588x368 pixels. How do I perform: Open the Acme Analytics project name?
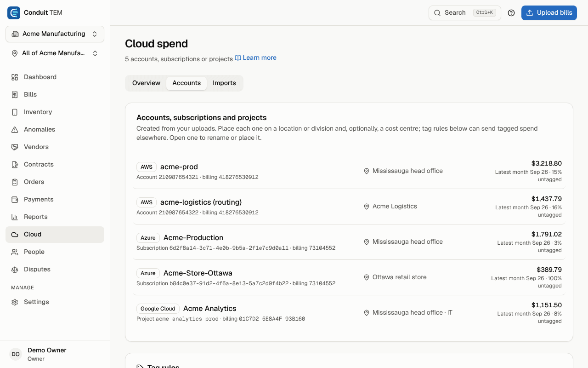click(x=210, y=309)
